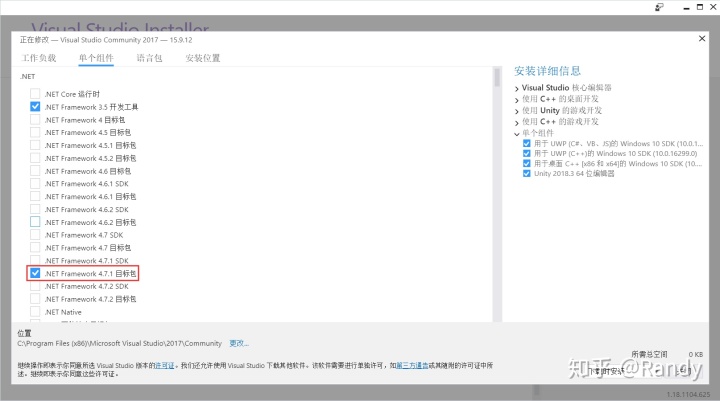Viewport: 720px width, 401px height.
Task: Open the 语言包 tab
Action: pyautogui.click(x=149, y=58)
